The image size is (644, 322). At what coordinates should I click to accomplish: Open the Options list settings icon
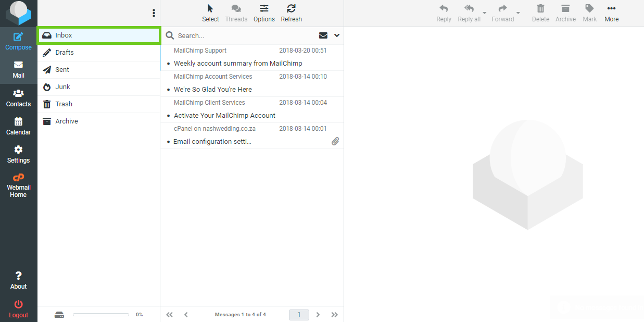[x=264, y=9]
